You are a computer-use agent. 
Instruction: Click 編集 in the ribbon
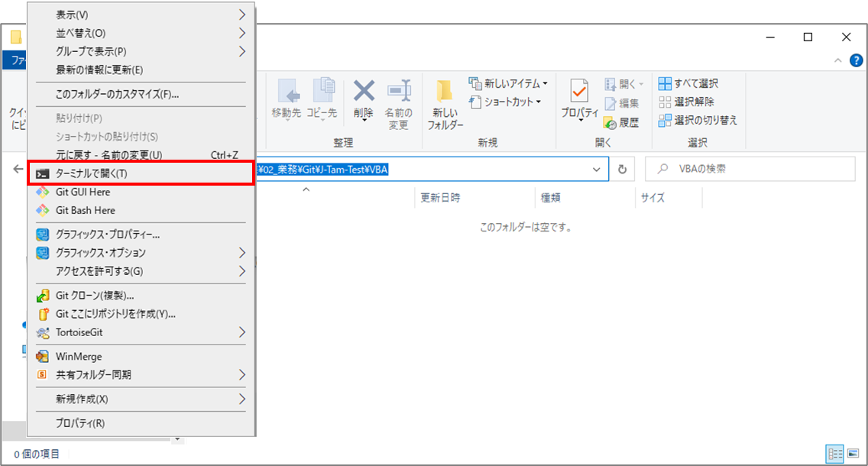pyautogui.click(x=622, y=103)
